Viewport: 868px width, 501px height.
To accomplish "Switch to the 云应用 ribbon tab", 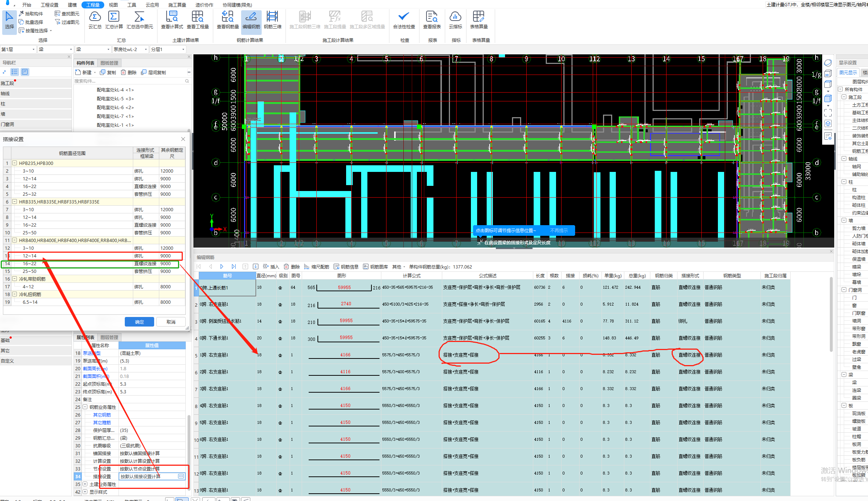I will click(152, 5).
